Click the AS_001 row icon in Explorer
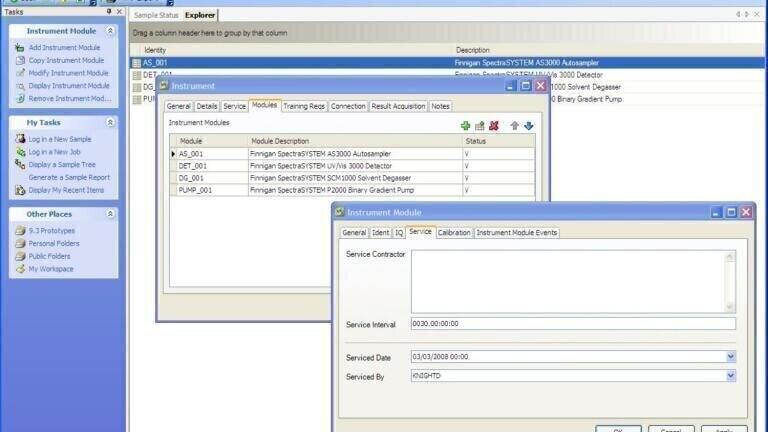 click(x=137, y=63)
